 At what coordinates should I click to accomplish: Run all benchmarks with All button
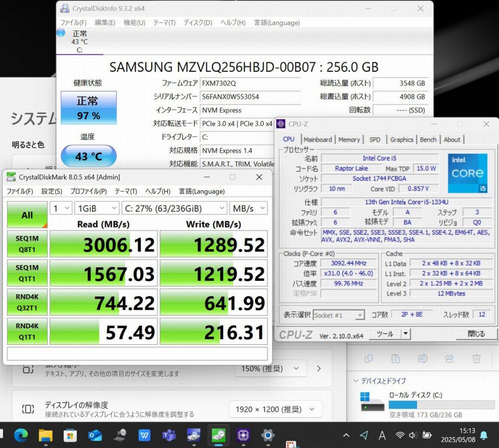click(27, 215)
